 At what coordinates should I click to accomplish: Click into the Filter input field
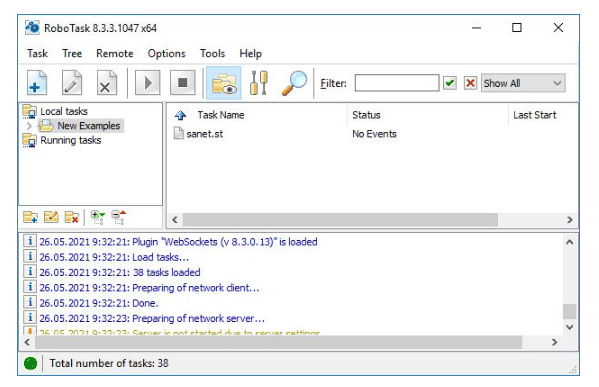tap(397, 83)
